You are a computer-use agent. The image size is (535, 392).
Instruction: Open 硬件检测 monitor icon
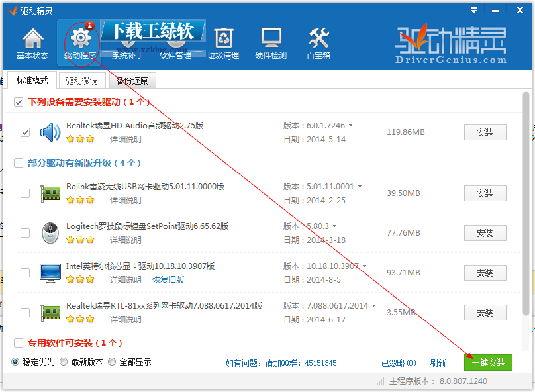pyautogui.click(x=271, y=38)
